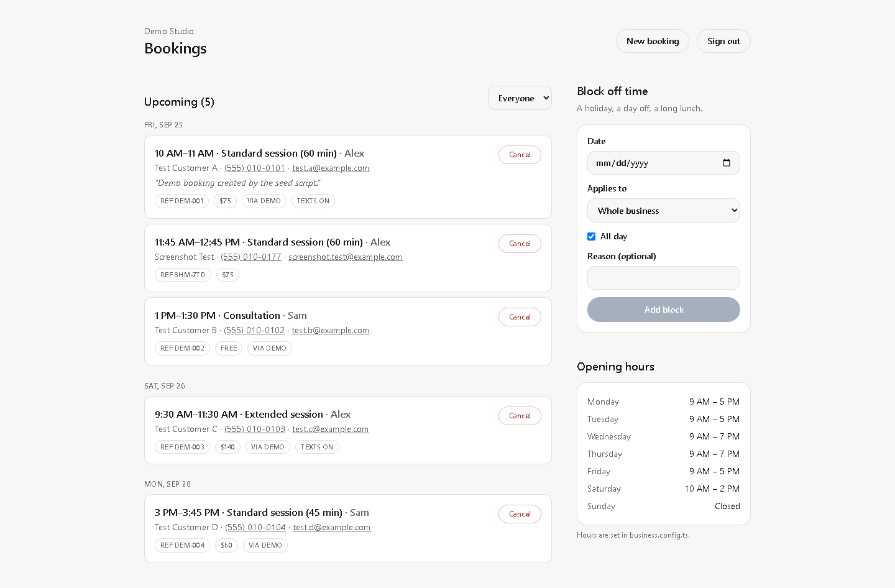The image size is (895, 588).
Task: Click the Monday 9 AM – 5 PM row
Action: tap(664, 402)
